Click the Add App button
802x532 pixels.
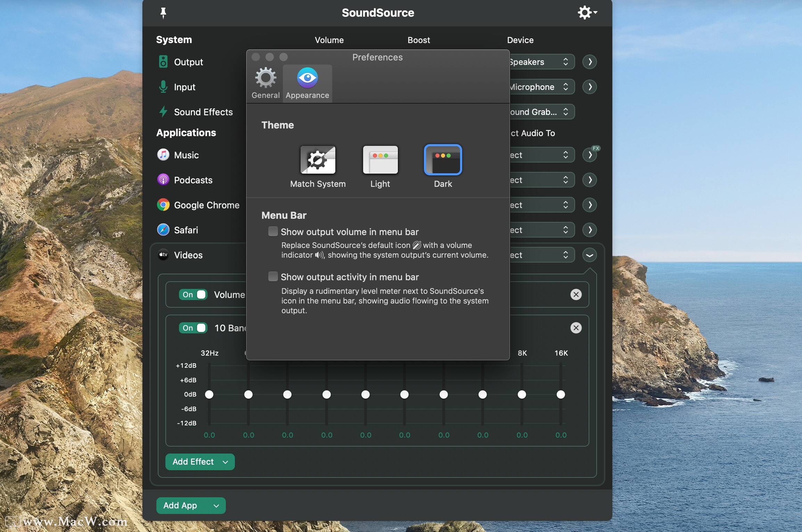[x=191, y=506]
